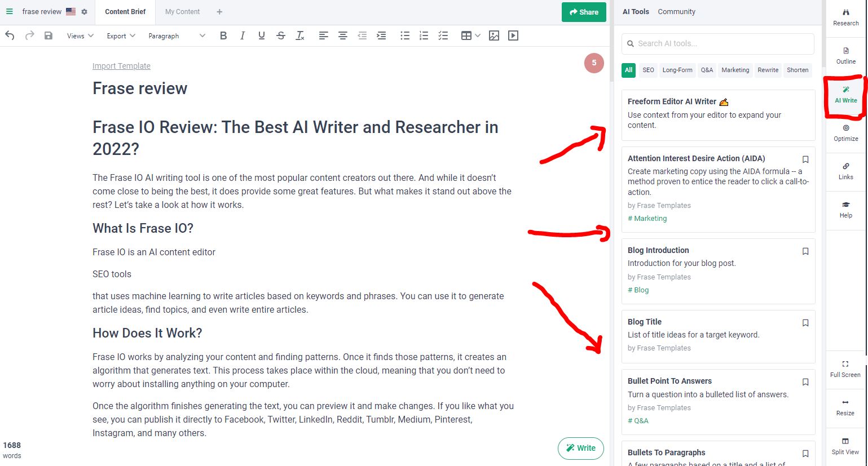The image size is (868, 466).
Task: Clear text formatting
Action: [x=300, y=35]
